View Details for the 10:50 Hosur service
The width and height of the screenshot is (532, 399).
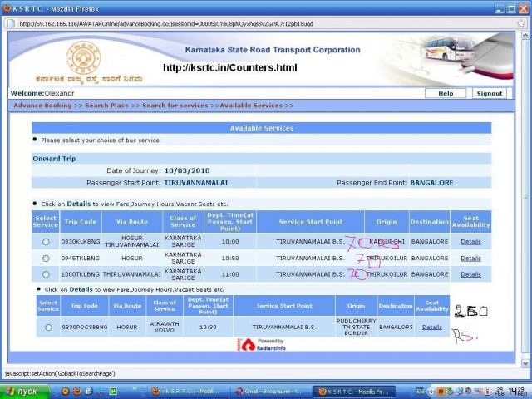click(x=470, y=259)
